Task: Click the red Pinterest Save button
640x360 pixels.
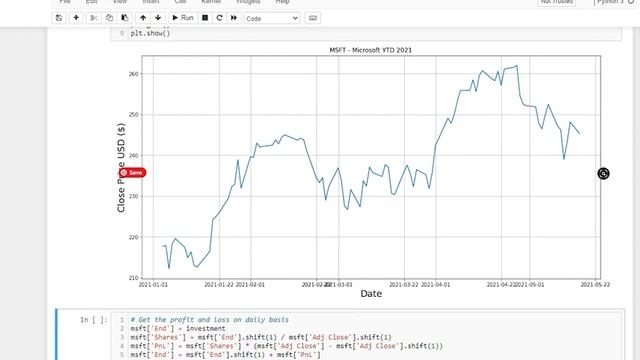Action: (x=132, y=173)
